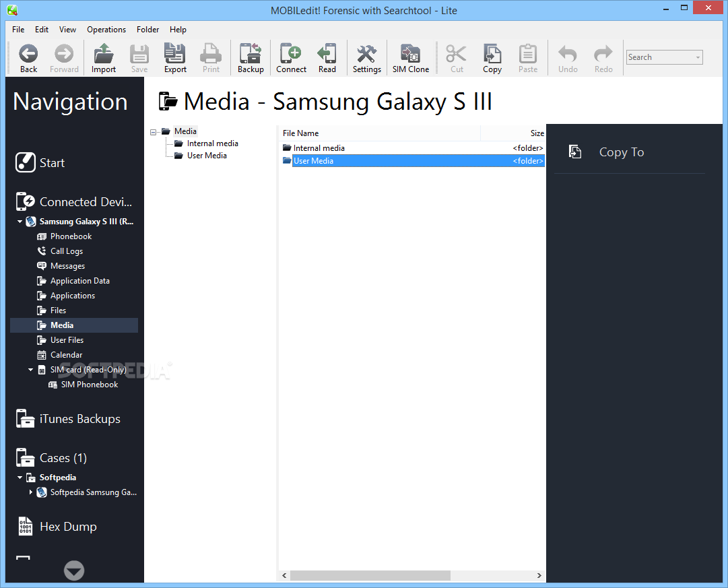Select User Media in the folder tree
The width and height of the screenshot is (728, 588).
[x=207, y=156]
